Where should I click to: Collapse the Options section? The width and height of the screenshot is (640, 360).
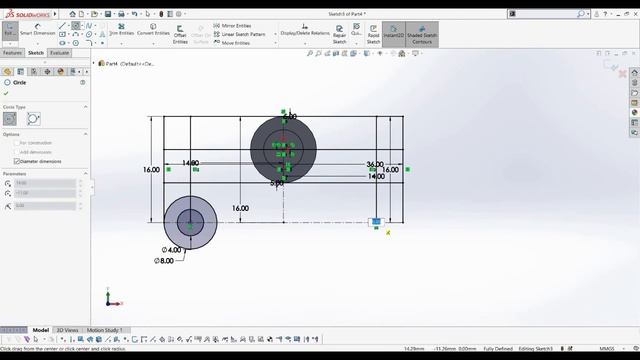click(86, 134)
